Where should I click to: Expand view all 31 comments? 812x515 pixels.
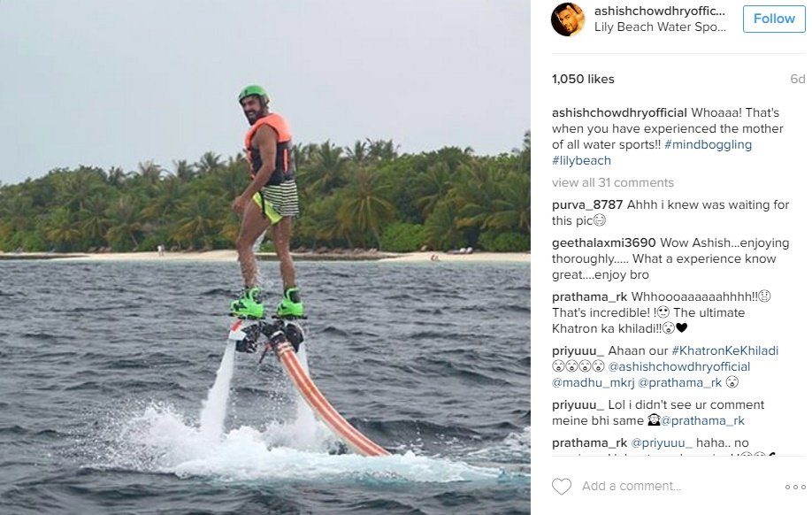(612, 182)
